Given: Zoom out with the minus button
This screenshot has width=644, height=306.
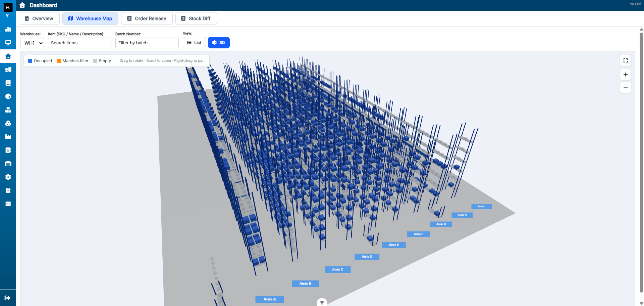Looking at the screenshot, I should tap(626, 87).
